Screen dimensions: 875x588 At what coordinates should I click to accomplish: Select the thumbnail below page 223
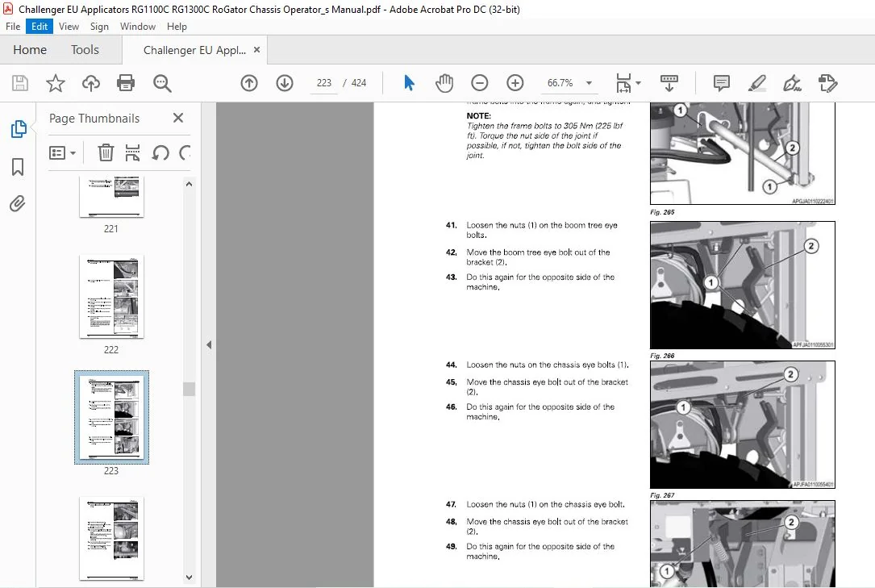point(111,538)
